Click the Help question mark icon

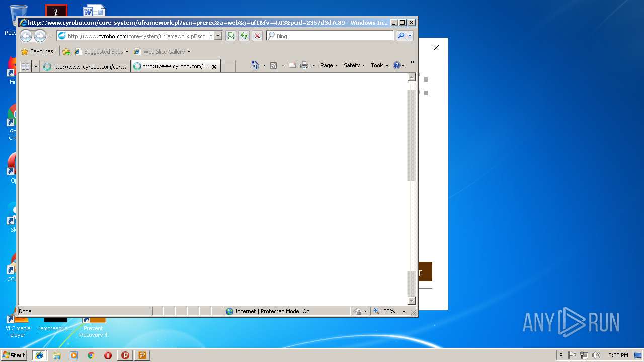397,65
